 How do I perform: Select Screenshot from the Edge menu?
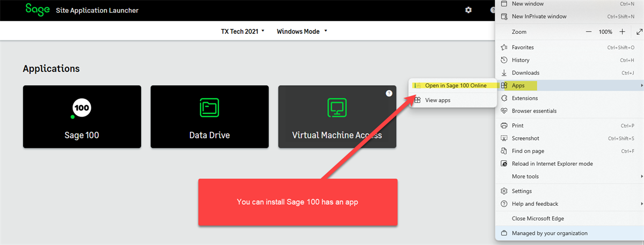[569, 138]
